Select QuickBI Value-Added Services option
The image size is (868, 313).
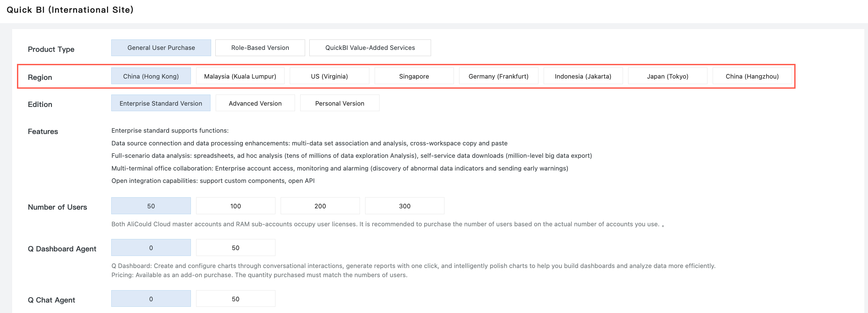pyautogui.click(x=370, y=48)
